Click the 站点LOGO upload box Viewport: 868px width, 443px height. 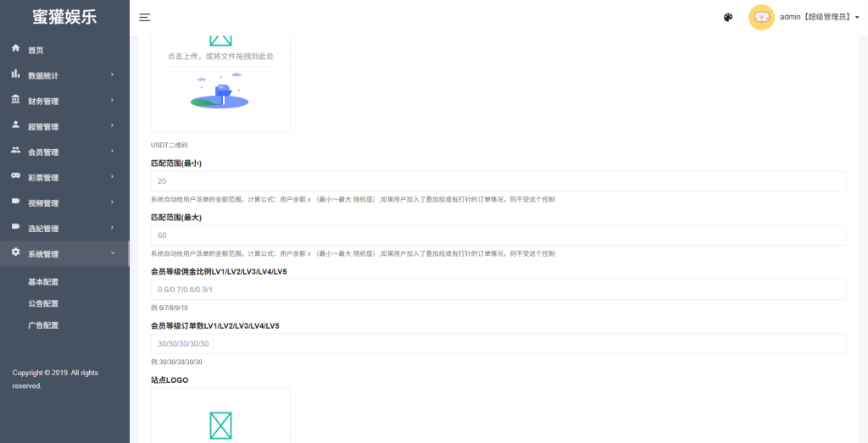220,417
